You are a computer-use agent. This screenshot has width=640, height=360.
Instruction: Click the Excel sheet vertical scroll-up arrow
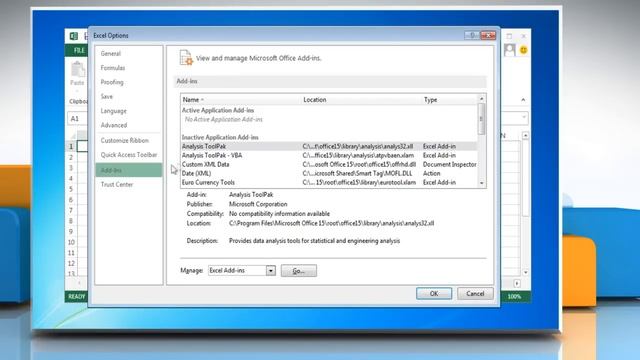(526, 136)
